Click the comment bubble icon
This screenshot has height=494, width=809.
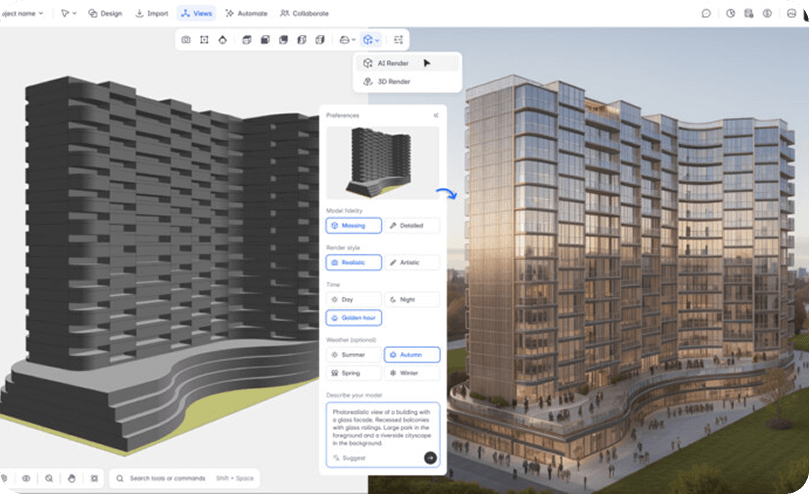point(706,14)
